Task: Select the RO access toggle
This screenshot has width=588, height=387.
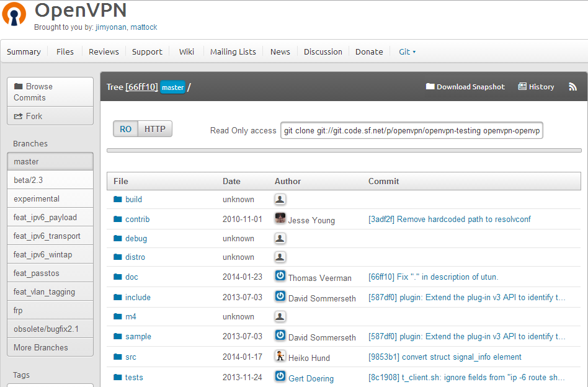Action: [126, 129]
